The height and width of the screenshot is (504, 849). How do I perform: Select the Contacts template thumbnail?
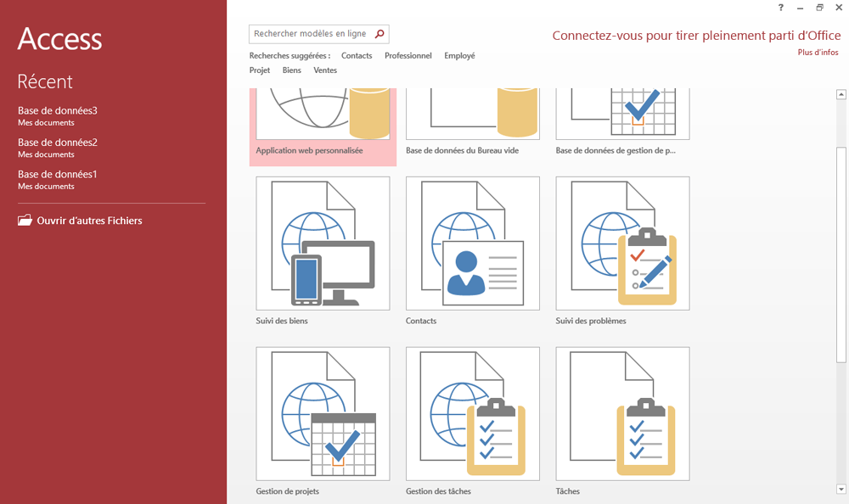point(473,243)
